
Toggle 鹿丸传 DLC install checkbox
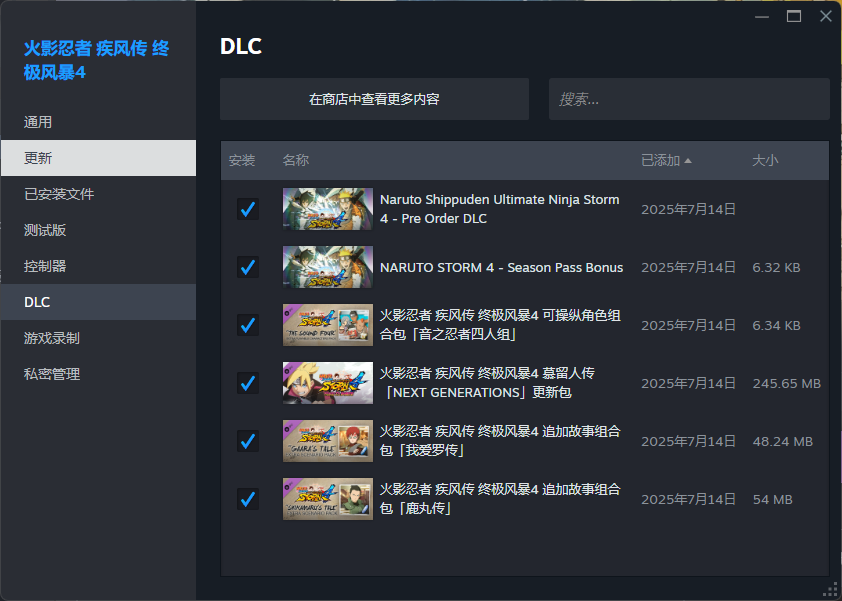pyautogui.click(x=248, y=499)
